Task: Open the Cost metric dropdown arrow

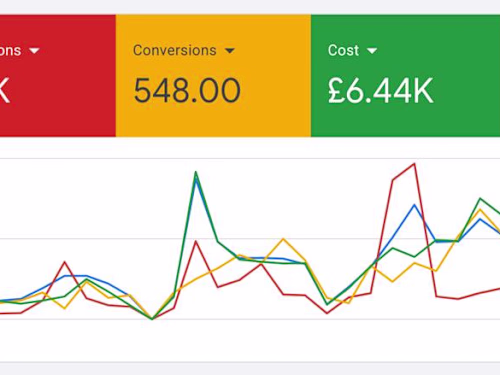Action: (372, 51)
